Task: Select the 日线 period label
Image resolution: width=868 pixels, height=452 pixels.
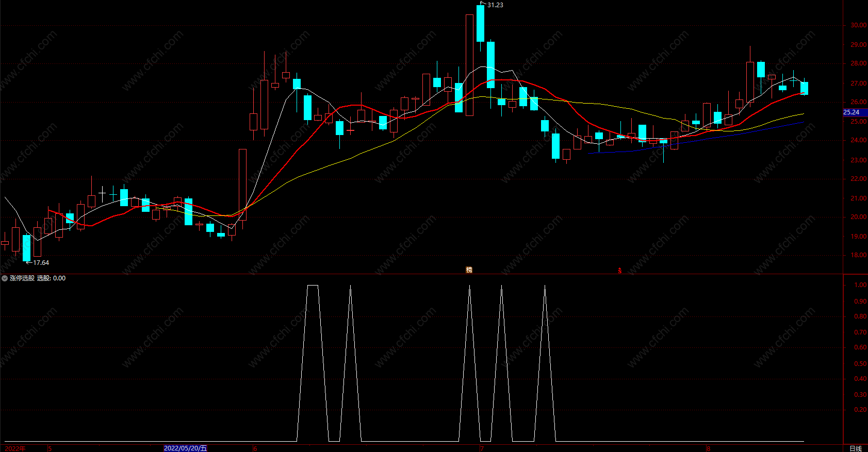Action: tap(856, 448)
